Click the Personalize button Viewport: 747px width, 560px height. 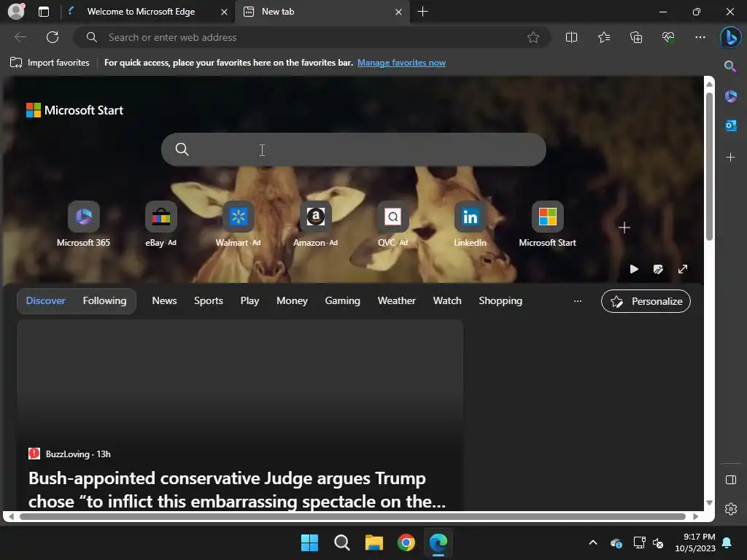pos(646,301)
